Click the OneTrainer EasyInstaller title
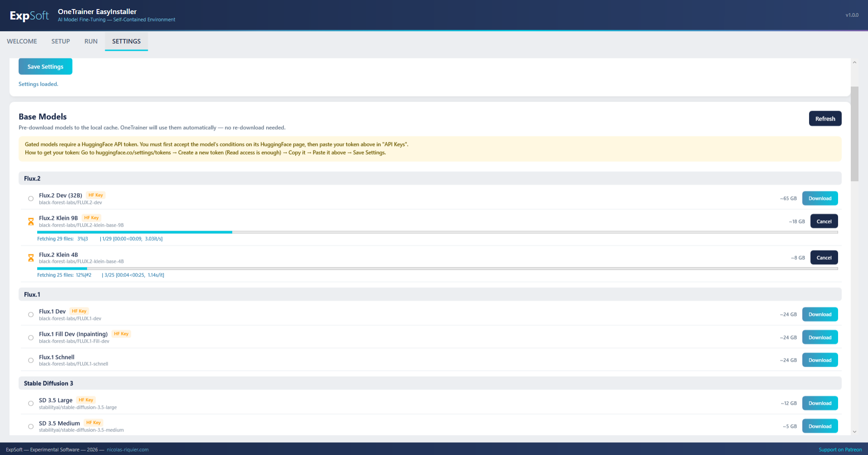The image size is (868, 455). coord(97,12)
